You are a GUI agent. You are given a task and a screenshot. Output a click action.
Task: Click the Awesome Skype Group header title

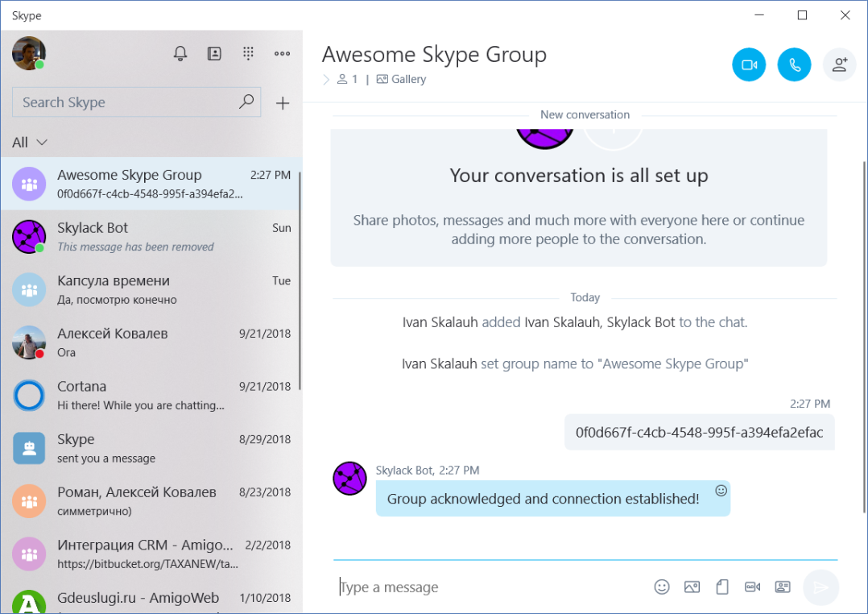434,54
